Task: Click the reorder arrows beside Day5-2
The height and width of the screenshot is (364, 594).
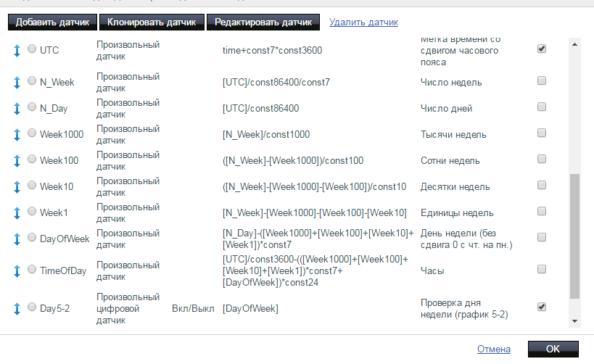Action: (x=17, y=308)
